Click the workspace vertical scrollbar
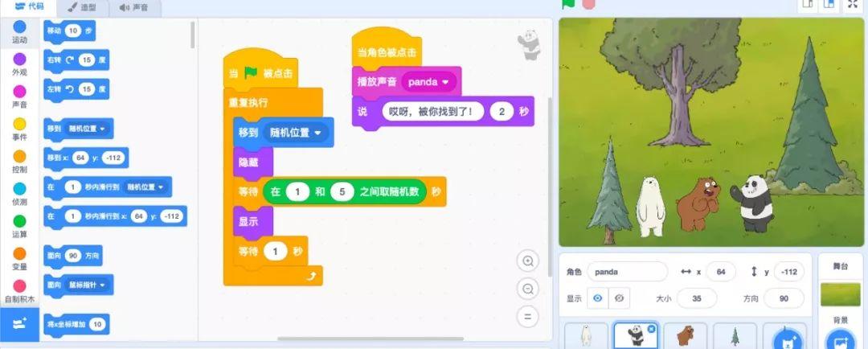 (549, 187)
